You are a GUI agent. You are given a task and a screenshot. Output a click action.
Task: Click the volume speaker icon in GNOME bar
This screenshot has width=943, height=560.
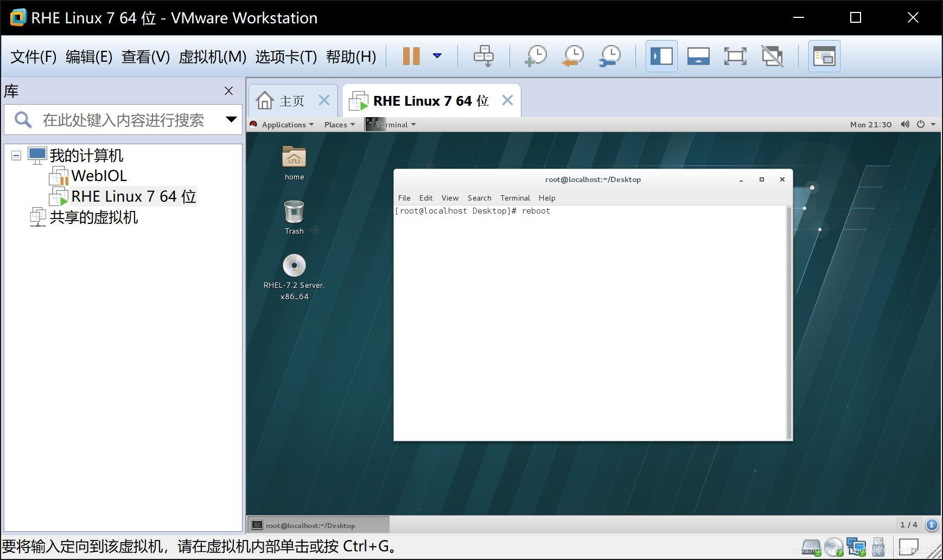click(x=905, y=124)
